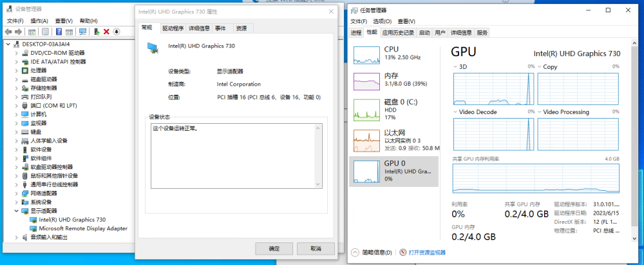Click the 网络适配器 network adapter icon
Screen dimensions: 644x265
point(25,193)
